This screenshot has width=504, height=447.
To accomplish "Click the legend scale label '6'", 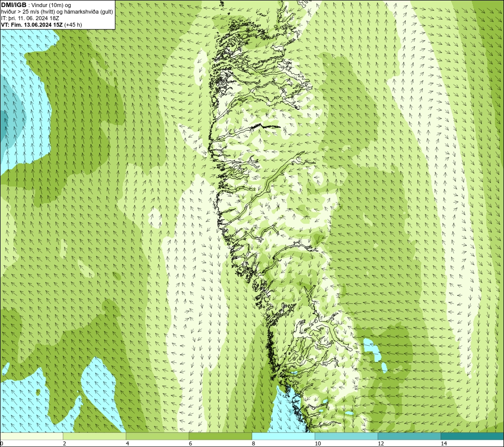I will [191, 443].
